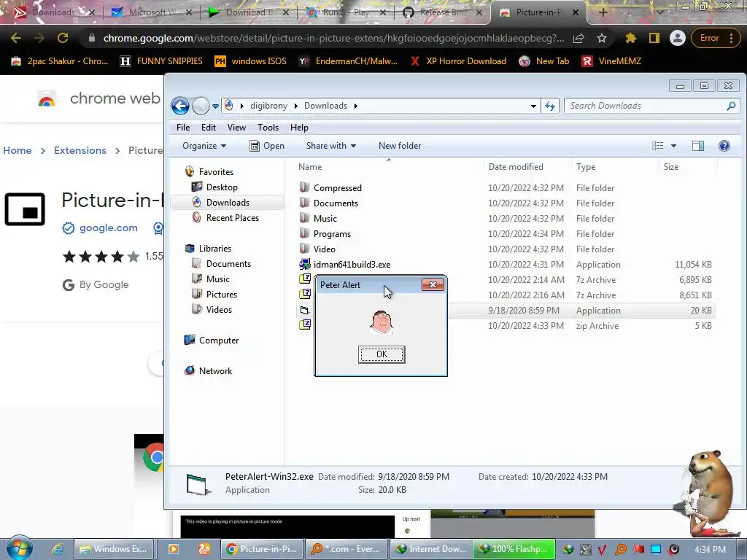
Task: Toggle the preview pane icon
Action: click(698, 146)
